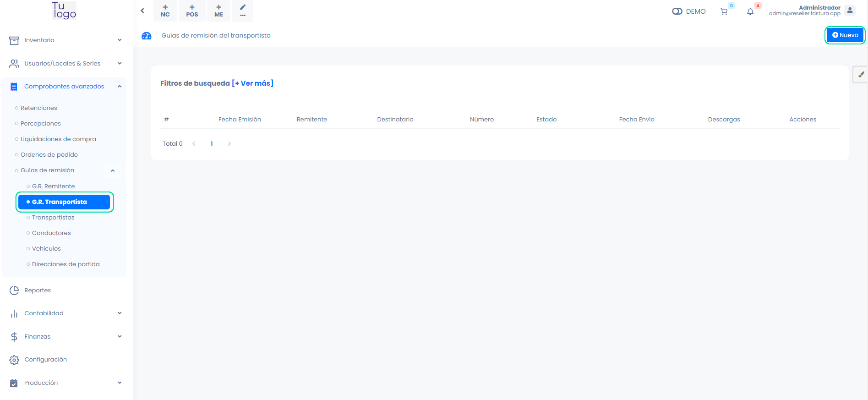Click the ME quick-create shortcut

pyautogui.click(x=218, y=11)
